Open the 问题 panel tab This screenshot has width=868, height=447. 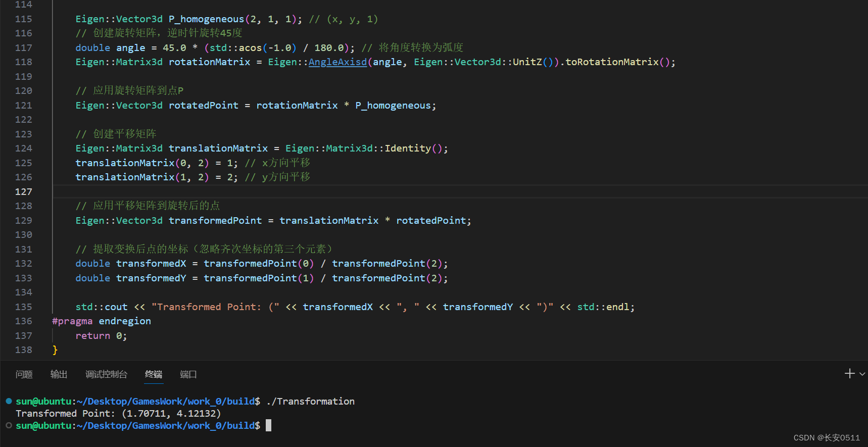(x=24, y=374)
